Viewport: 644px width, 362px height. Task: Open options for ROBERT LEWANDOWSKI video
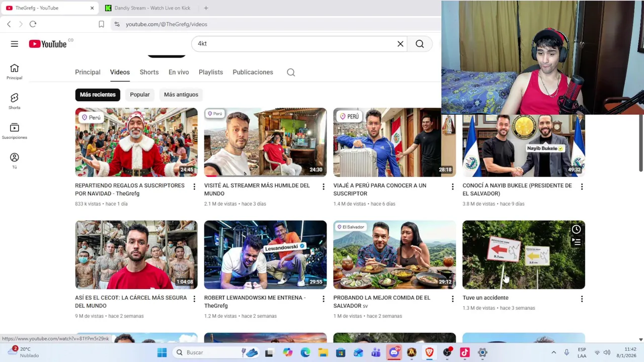[324, 299]
